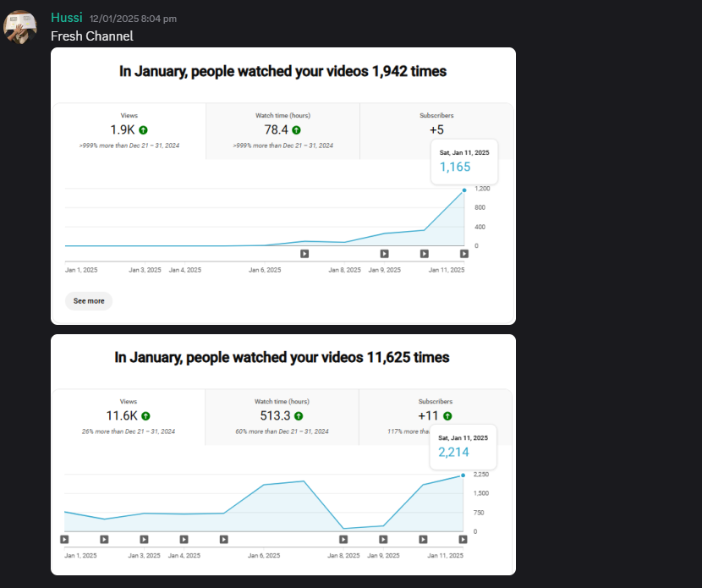The width and height of the screenshot is (702, 588).
Task: Select the Views 11.6K tab
Action: 129,417
